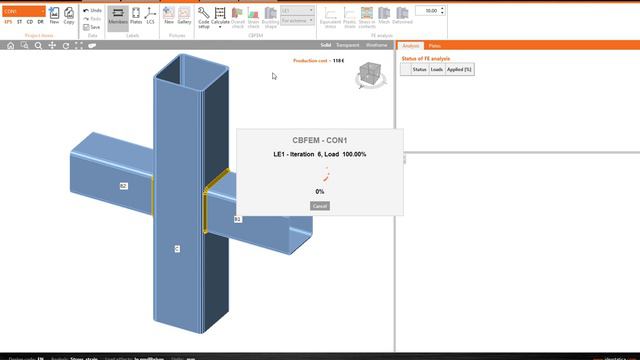Create a New picture
The width and height of the screenshot is (640, 360).
pos(169,16)
